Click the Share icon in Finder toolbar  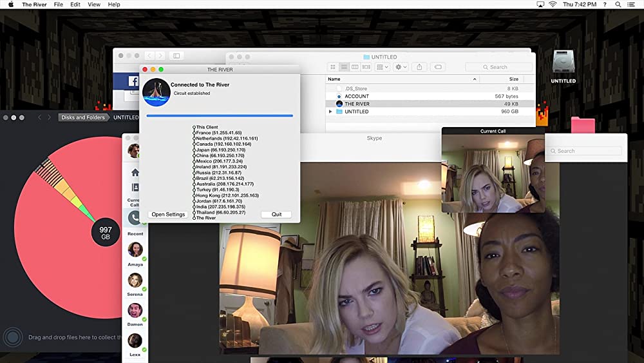coord(419,66)
